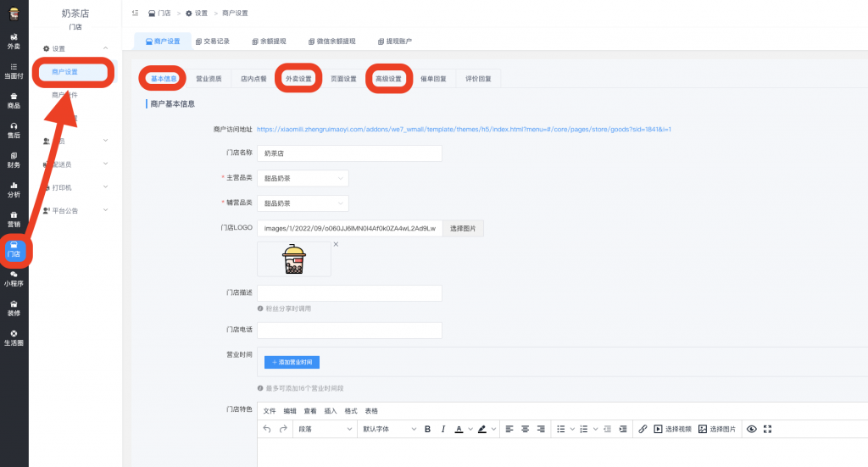Click the 添加营业时间 button
This screenshot has width=868, height=467.
pos(292,362)
